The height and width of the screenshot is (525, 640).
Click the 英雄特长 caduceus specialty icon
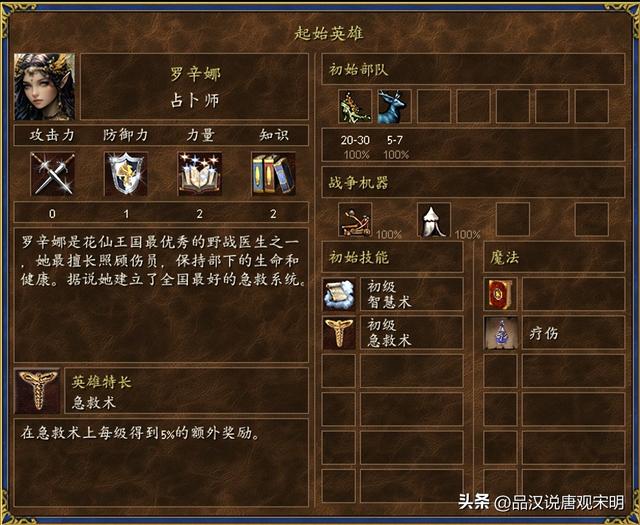tap(38, 391)
